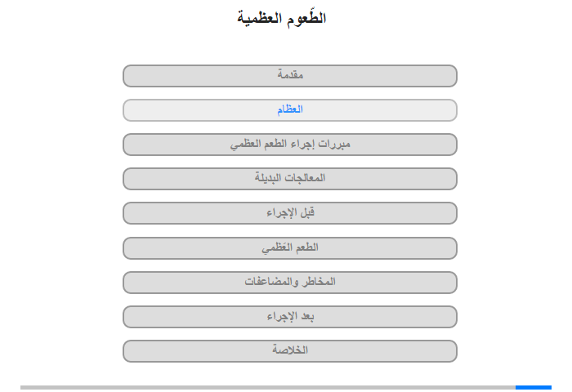Open the الخلاصة summary section

[289, 351]
